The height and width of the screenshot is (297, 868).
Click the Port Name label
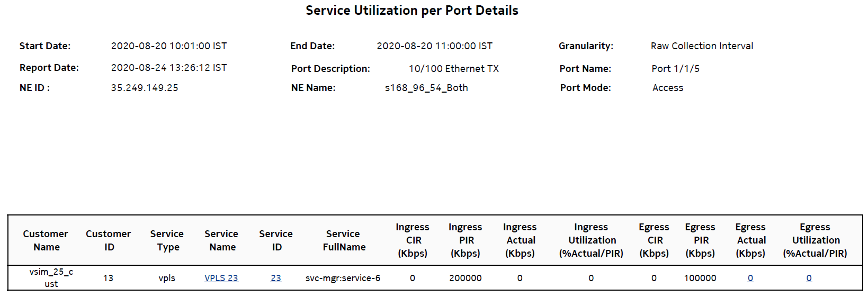(585, 69)
